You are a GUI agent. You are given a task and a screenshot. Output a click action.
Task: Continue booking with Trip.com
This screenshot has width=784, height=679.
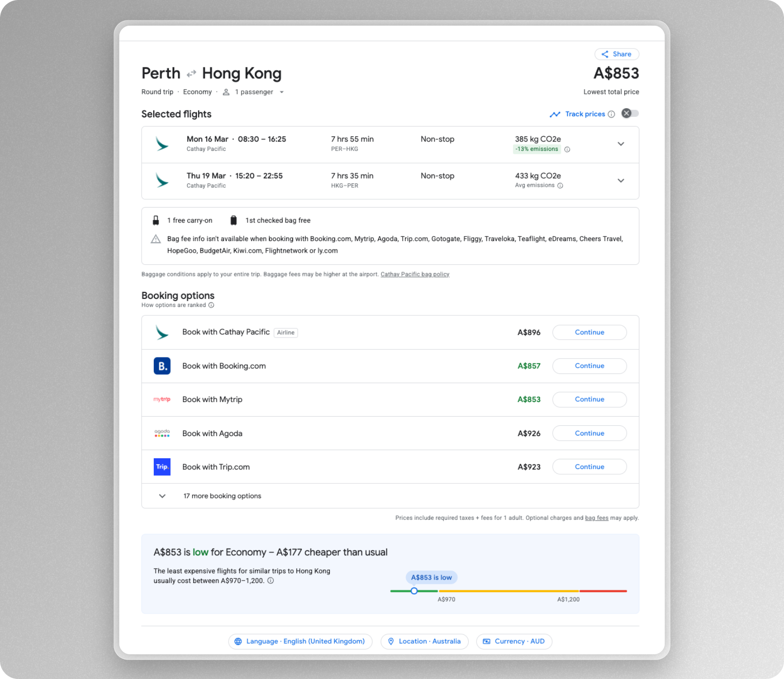pyautogui.click(x=589, y=467)
